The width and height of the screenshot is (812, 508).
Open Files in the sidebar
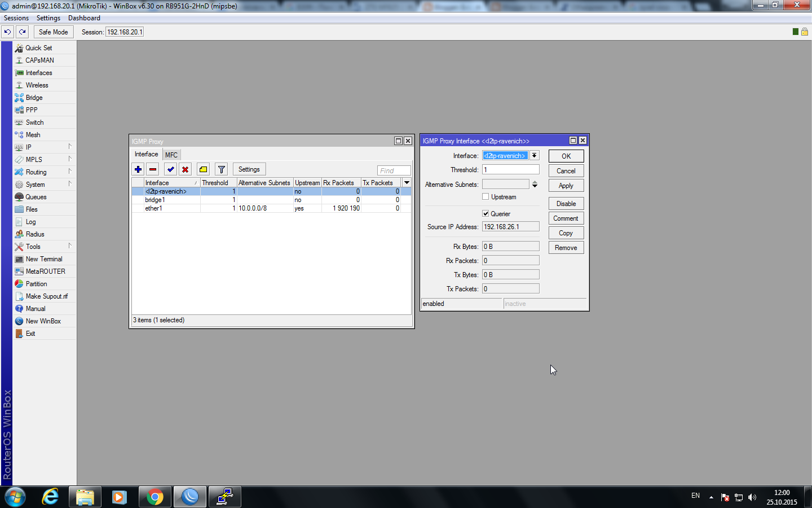click(x=45, y=209)
